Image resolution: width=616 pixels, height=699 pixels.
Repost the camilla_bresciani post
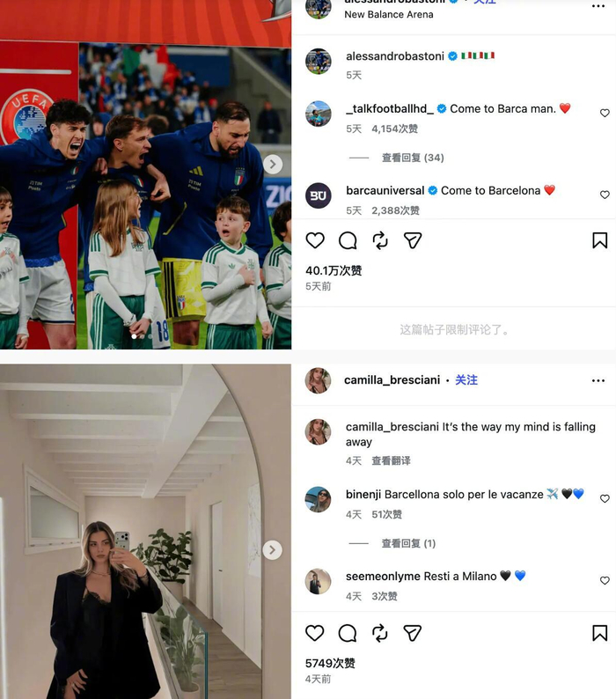point(380,633)
